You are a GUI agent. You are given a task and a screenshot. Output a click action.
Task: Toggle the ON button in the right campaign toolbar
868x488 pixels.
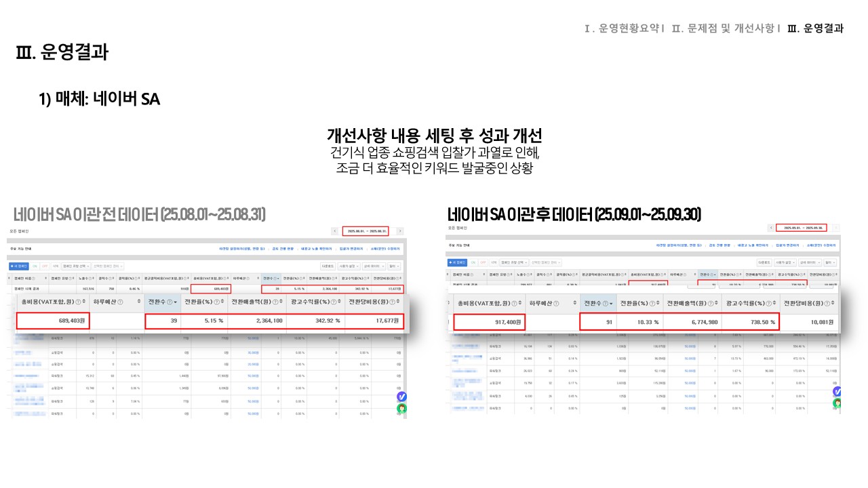473,262
